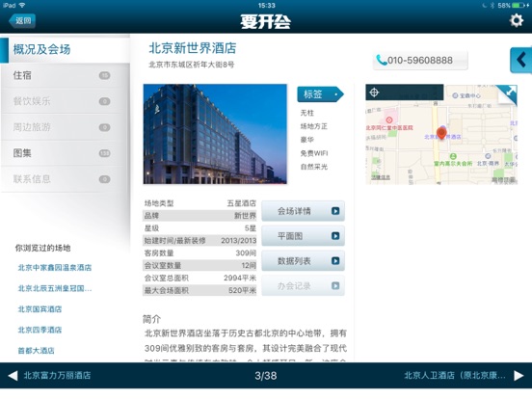
Task: Click the phone handset icon
Action: click(x=382, y=61)
